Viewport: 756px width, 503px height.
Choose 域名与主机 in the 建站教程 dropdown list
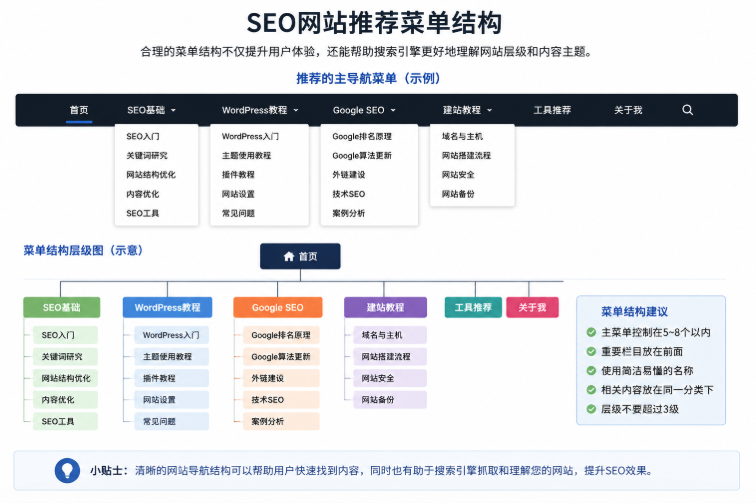(x=462, y=136)
